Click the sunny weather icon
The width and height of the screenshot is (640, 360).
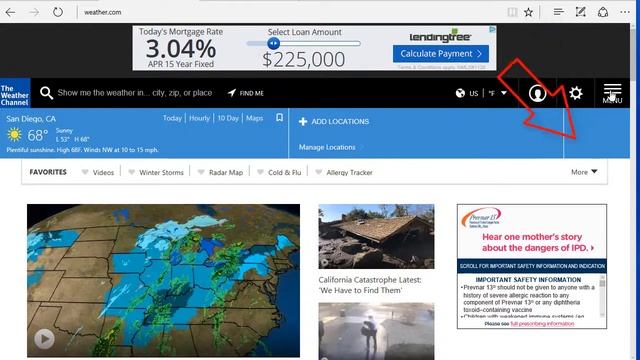point(14,134)
